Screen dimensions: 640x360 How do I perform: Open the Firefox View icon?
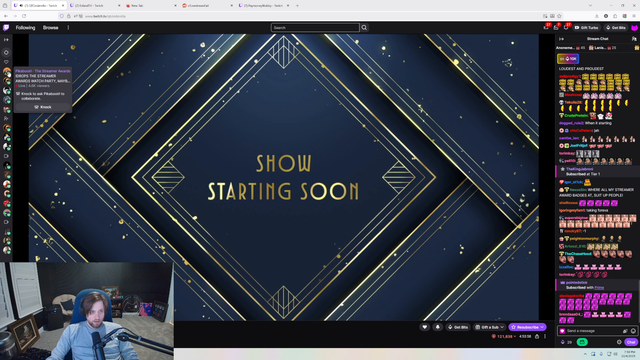tap(5, 6)
